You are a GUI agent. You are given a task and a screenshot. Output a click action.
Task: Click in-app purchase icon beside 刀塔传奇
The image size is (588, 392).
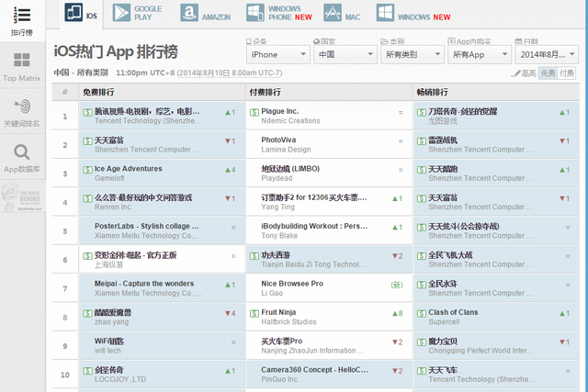[x=422, y=112]
